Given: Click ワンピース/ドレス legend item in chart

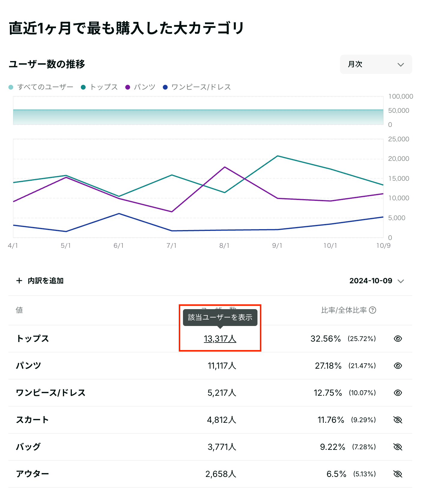Looking at the screenshot, I should (x=197, y=87).
